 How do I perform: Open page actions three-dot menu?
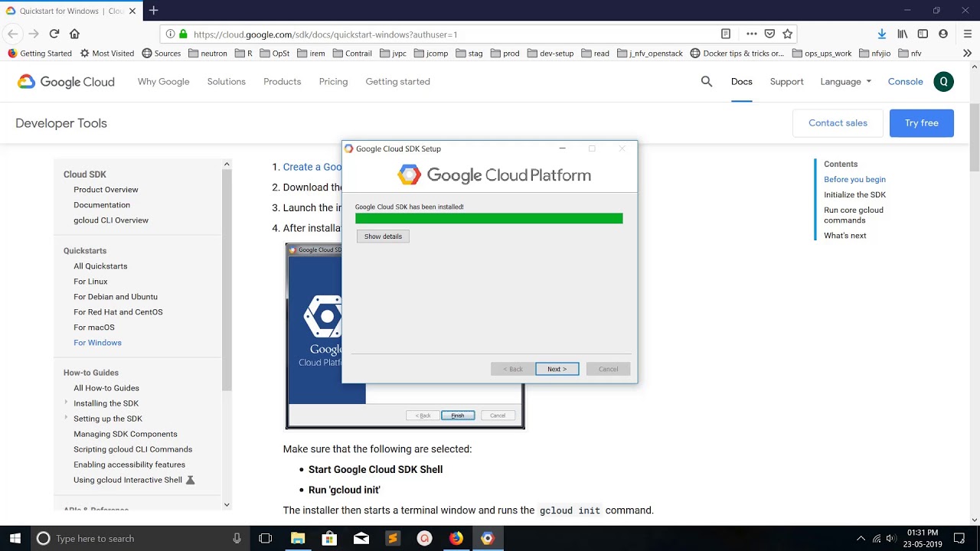[752, 34]
